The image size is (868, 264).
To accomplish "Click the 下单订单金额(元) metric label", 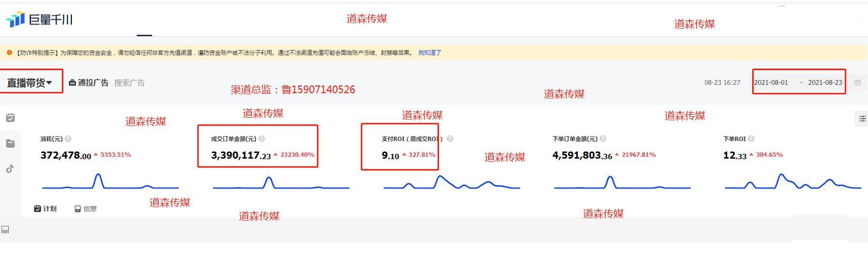I will click(575, 139).
